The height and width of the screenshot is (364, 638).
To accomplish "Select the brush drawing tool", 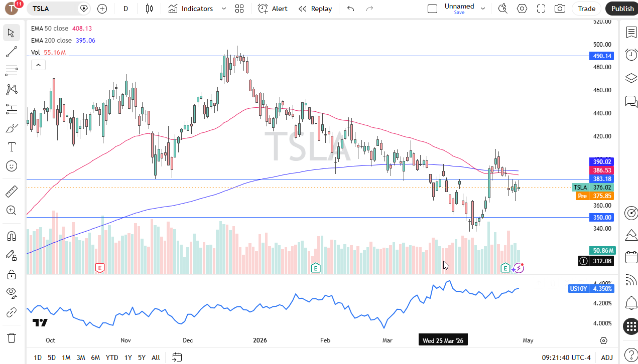I will pos(12,128).
